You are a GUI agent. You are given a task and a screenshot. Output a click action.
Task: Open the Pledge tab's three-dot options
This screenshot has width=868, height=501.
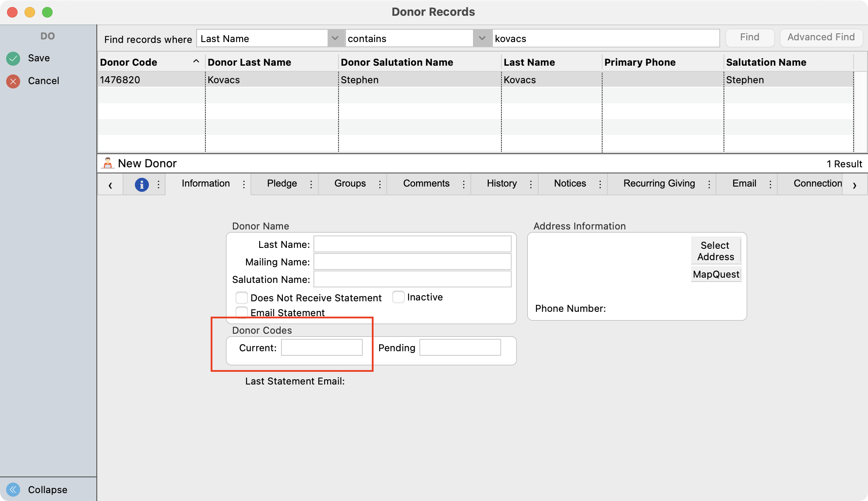click(x=311, y=184)
